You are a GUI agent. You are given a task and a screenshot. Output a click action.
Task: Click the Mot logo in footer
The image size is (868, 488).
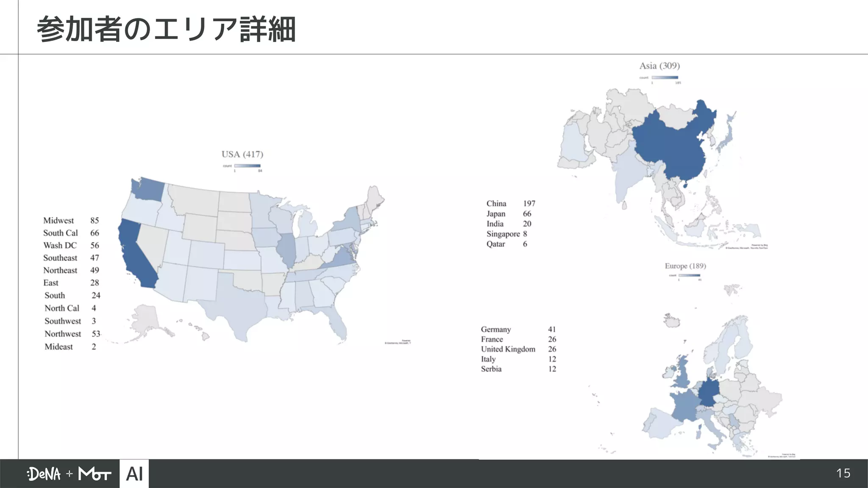95,474
